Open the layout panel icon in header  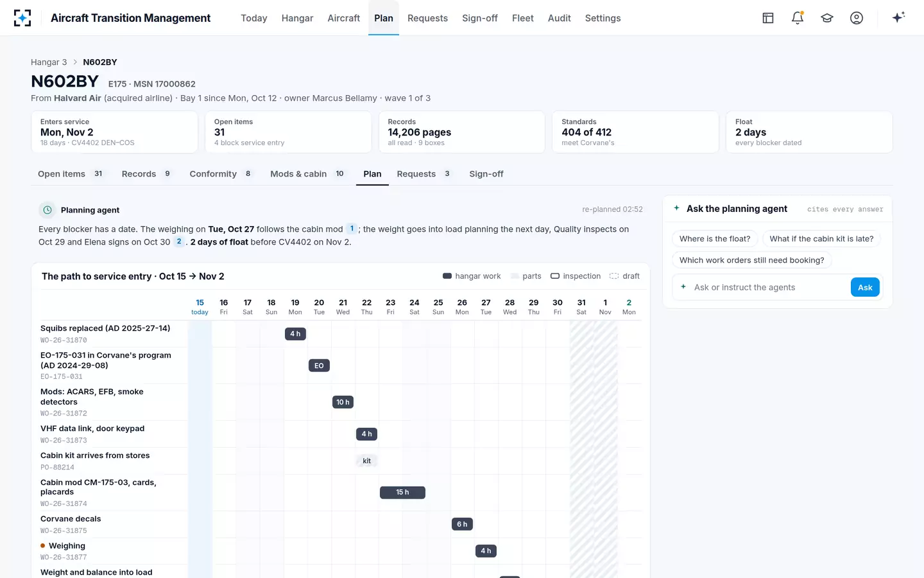pos(768,18)
